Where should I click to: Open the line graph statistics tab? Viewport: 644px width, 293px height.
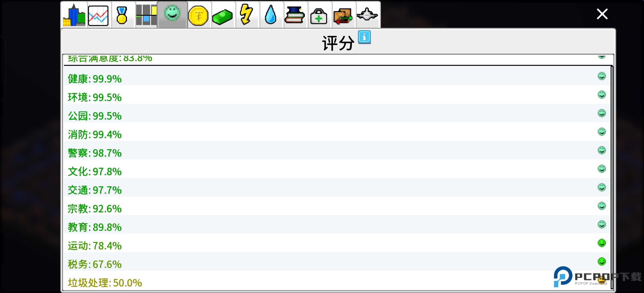coord(98,16)
